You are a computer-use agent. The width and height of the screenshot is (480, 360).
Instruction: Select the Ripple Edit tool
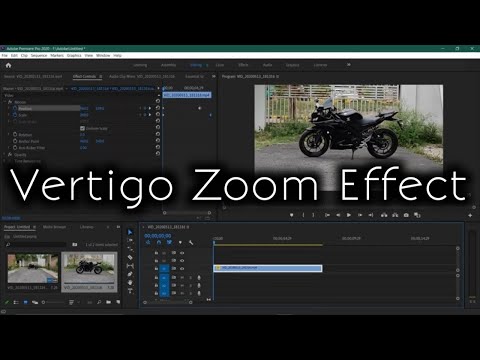pos(130,249)
